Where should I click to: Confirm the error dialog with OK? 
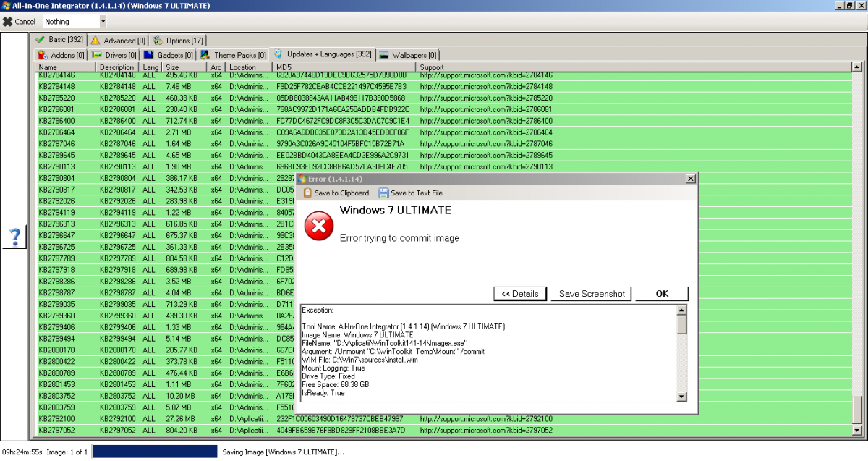(662, 294)
